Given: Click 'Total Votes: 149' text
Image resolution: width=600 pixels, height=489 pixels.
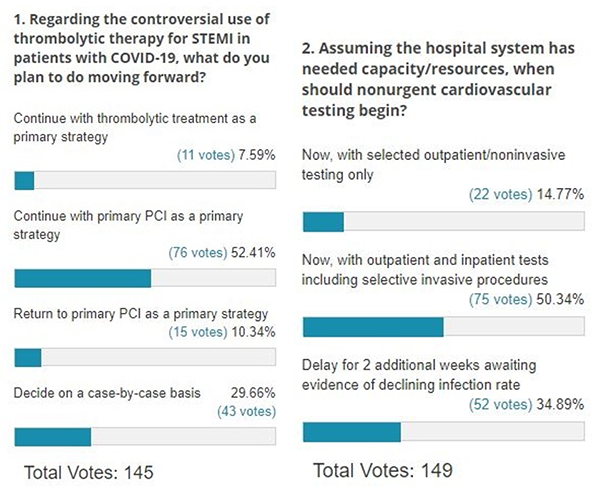Looking at the screenshot, I should point(383,469).
